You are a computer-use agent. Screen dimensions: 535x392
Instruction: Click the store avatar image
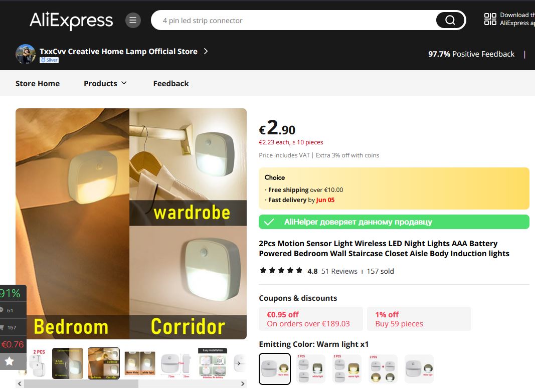[26, 54]
